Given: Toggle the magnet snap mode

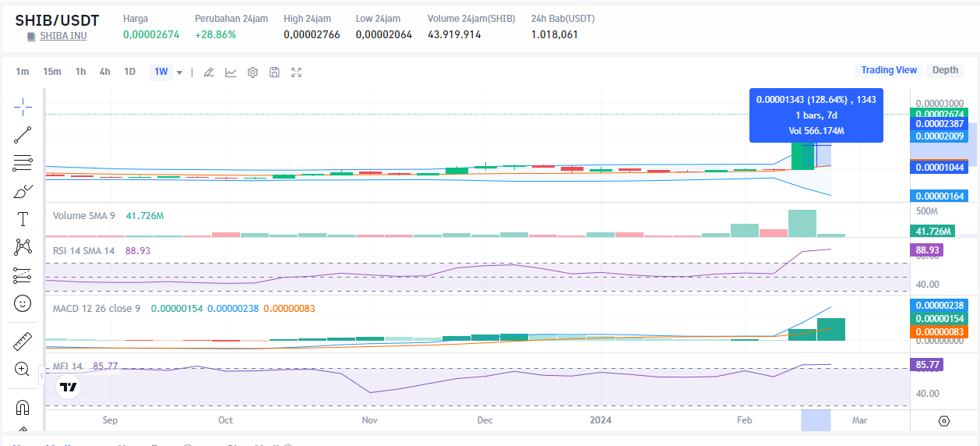Looking at the screenshot, I should (x=23, y=408).
